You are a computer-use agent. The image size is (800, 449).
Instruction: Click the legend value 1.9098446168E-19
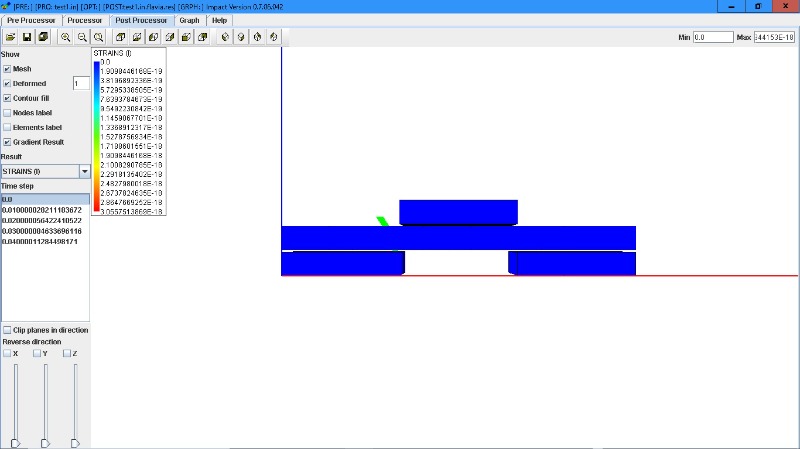click(131, 71)
